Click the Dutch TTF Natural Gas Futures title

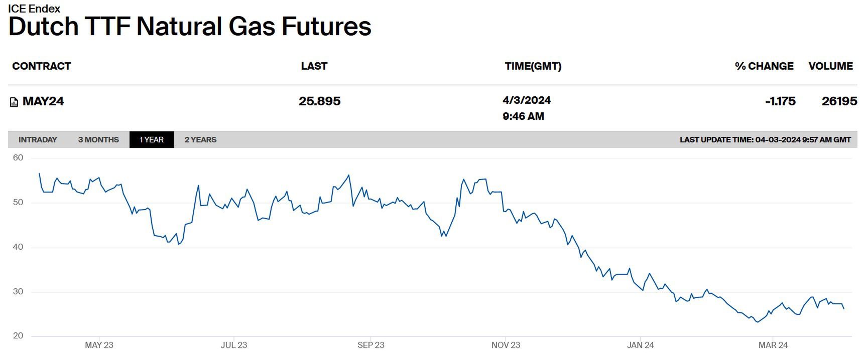[x=190, y=27]
